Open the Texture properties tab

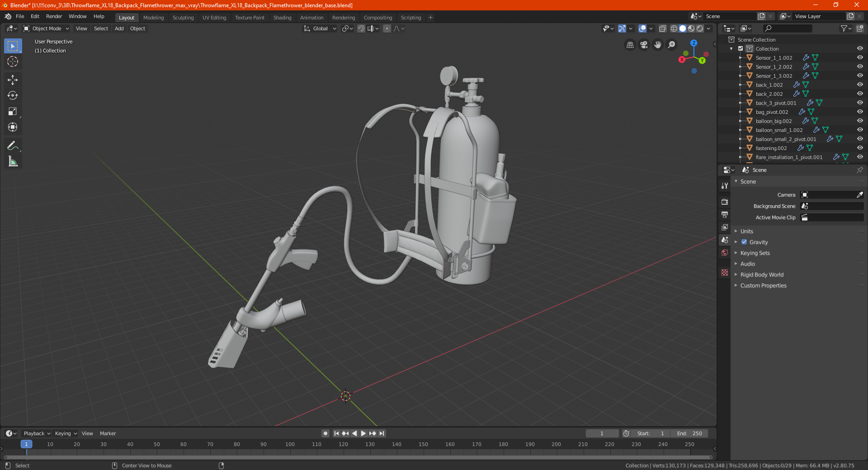point(725,273)
